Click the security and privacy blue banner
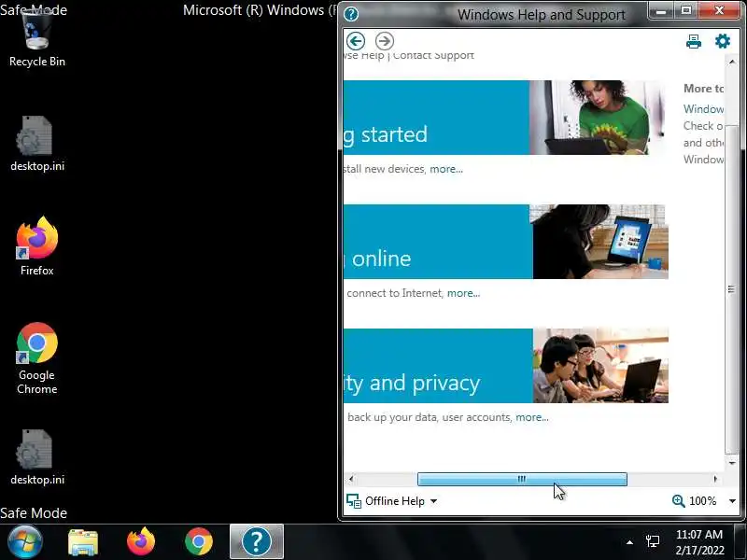This screenshot has width=747, height=560. point(438,366)
